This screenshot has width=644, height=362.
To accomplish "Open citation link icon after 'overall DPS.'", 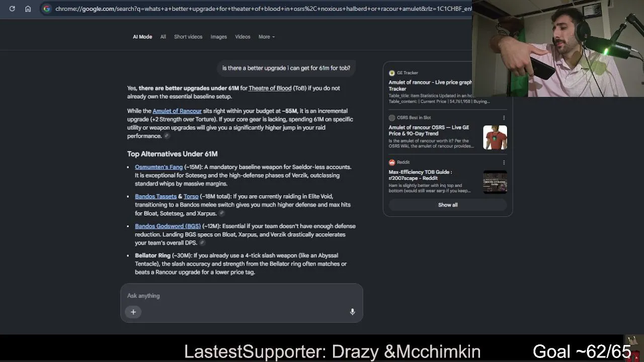I will [202, 243].
